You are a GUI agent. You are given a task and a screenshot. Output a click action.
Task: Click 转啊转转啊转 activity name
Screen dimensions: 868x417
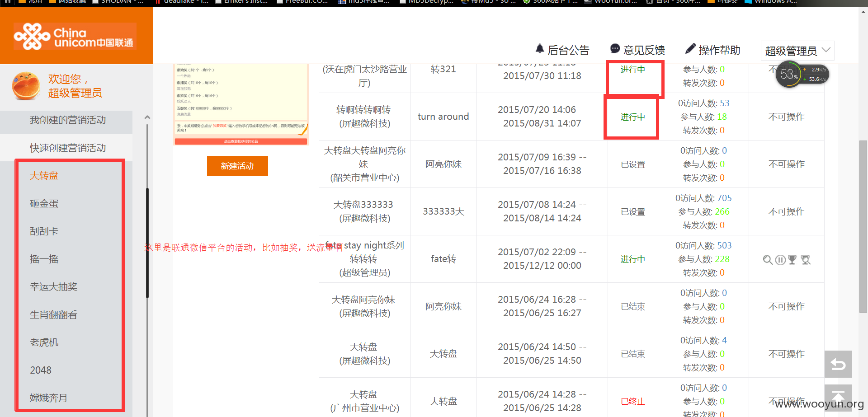(363, 110)
